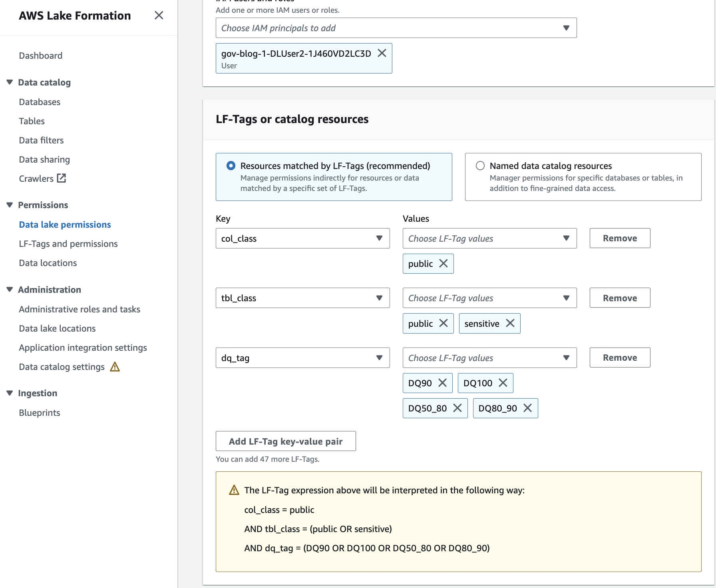Remove the DQ50_80 value chip
Viewport: 716px width, 588px height.
pos(457,408)
